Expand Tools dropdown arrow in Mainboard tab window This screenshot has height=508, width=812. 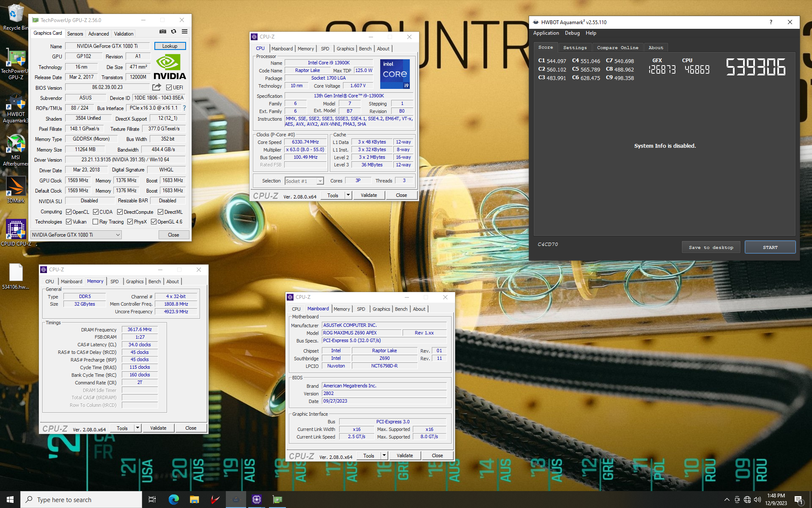pyautogui.click(x=384, y=456)
